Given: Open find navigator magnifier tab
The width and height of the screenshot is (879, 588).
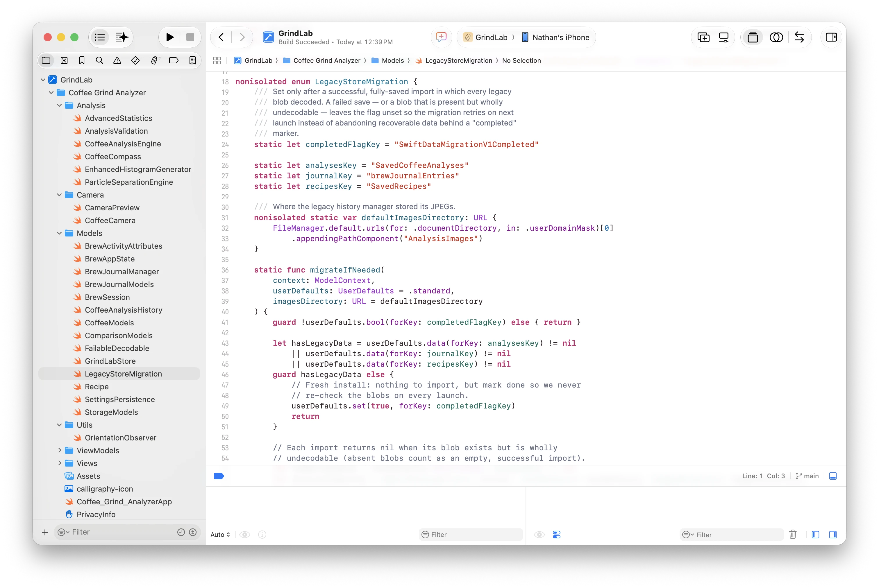Looking at the screenshot, I should point(99,60).
